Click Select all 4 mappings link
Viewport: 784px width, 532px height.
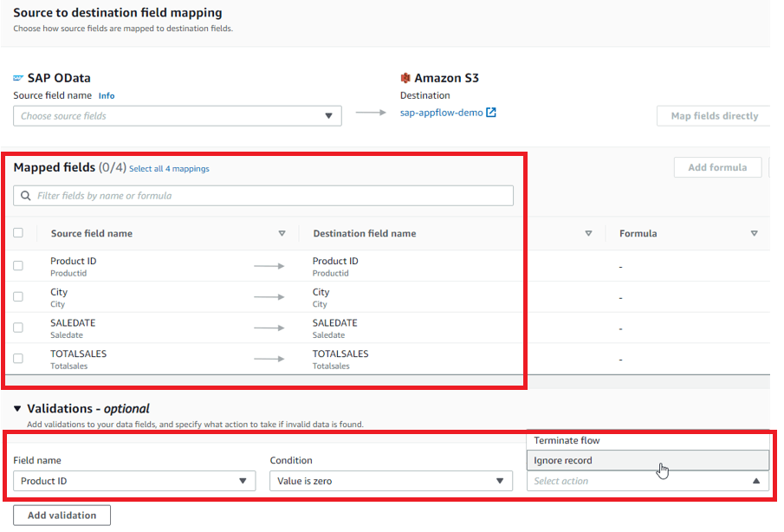[169, 169]
